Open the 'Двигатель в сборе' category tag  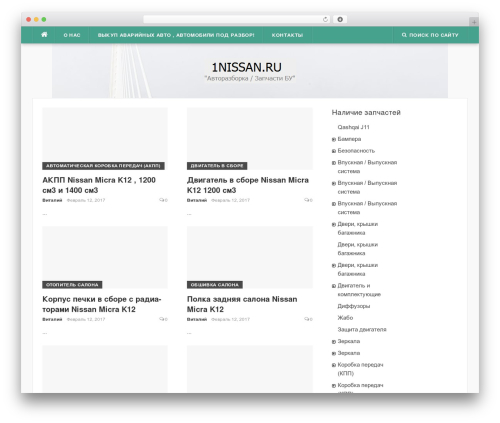[x=217, y=166]
